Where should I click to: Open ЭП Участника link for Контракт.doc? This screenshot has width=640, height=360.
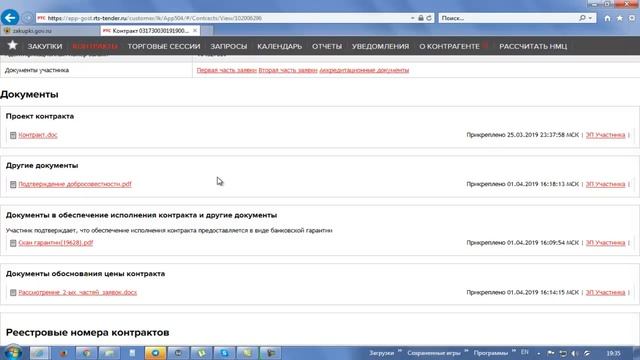pyautogui.click(x=605, y=135)
